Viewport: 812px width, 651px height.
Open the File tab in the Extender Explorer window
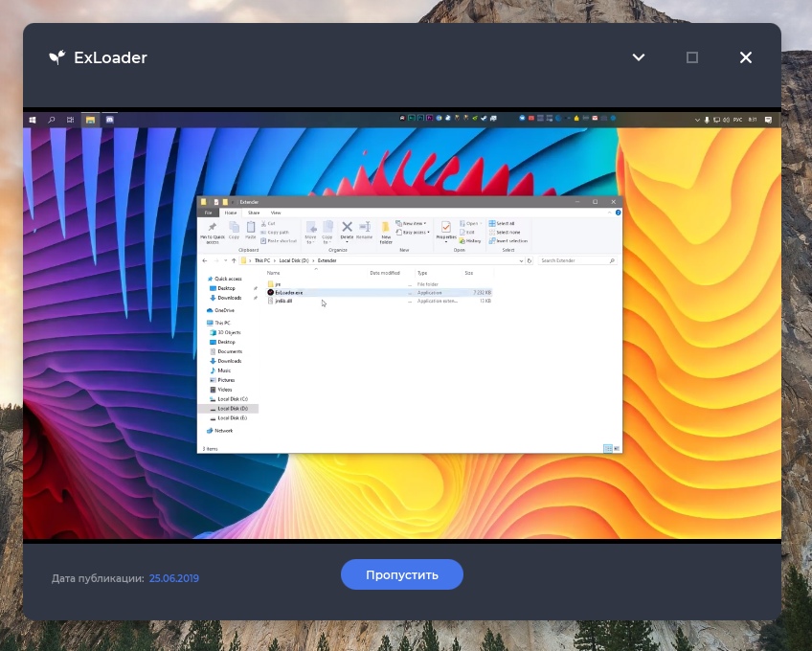(208, 213)
